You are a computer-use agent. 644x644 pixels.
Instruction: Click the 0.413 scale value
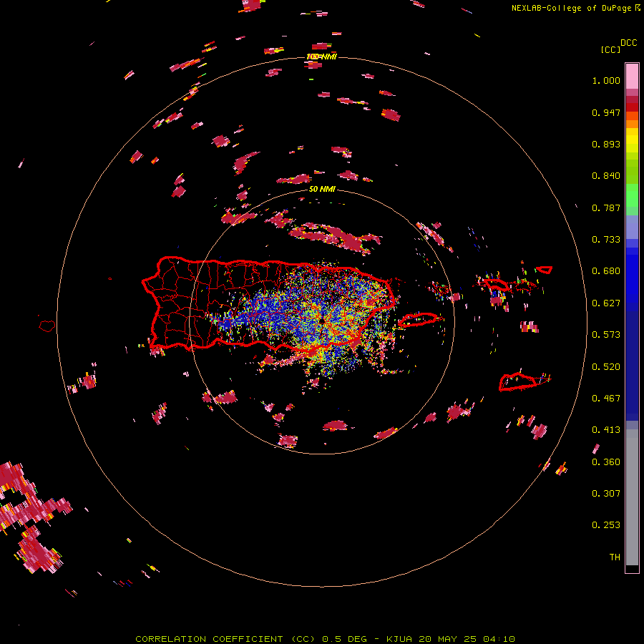coord(606,430)
